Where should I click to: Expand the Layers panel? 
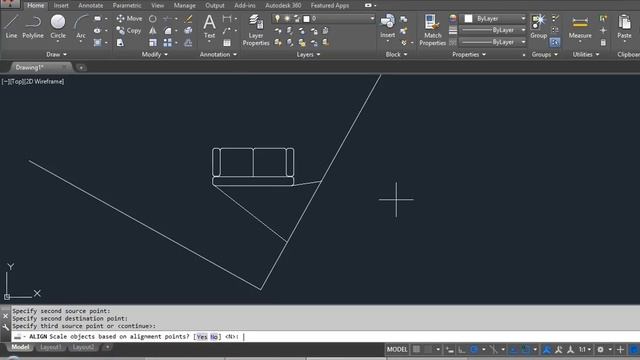point(308,54)
